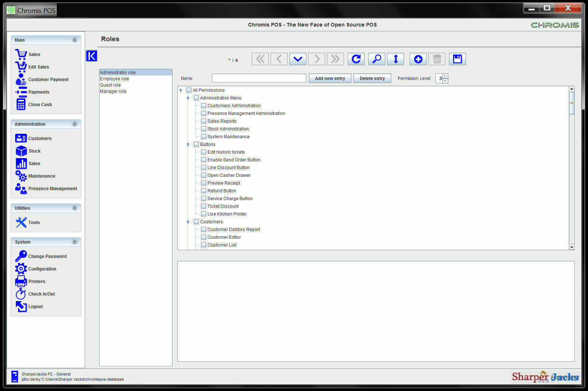Enable Customer Editor permission checkbox
Screen dimensions: 588x391
[x=204, y=237]
